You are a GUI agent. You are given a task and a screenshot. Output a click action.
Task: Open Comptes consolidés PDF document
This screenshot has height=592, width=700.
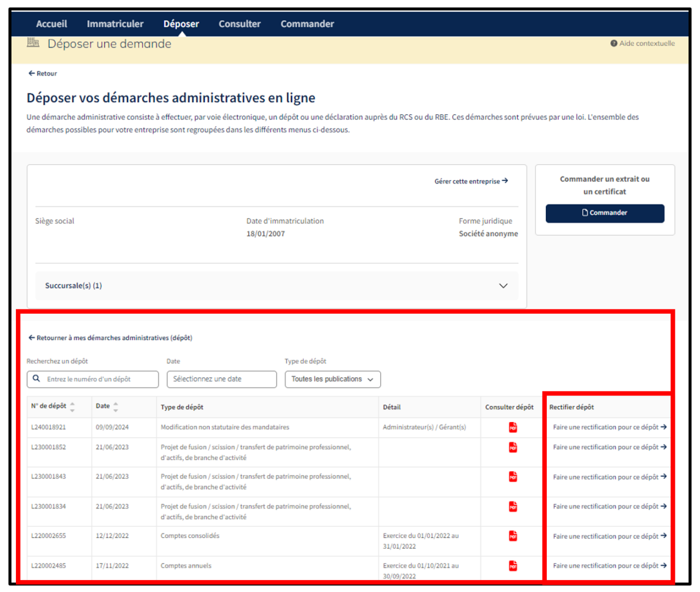tap(512, 536)
